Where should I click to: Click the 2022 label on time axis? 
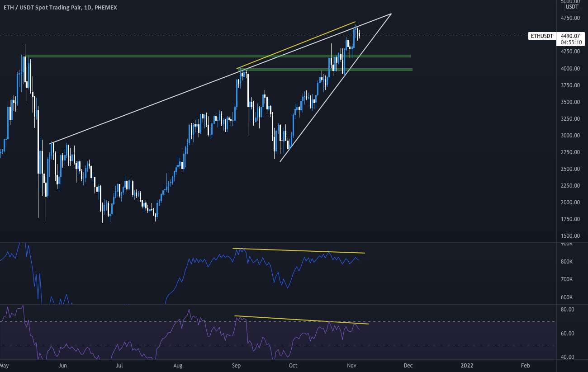[x=466, y=365]
